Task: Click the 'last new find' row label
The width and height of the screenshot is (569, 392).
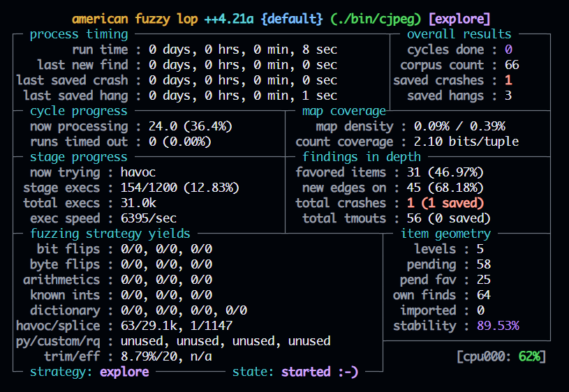Action: coord(83,65)
